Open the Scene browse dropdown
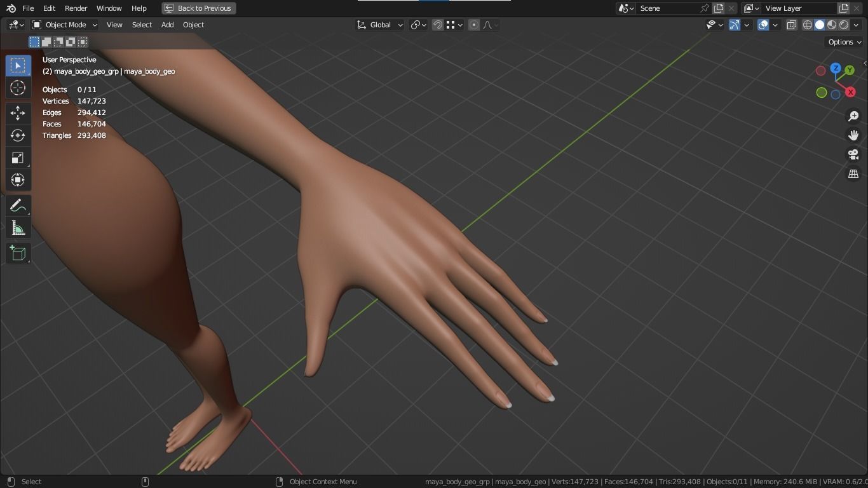 pyautogui.click(x=627, y=8)
